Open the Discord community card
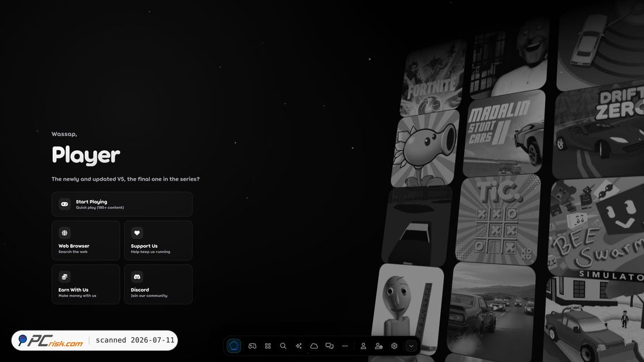Screen dimensions: 644x362 [x=158, y=284]
